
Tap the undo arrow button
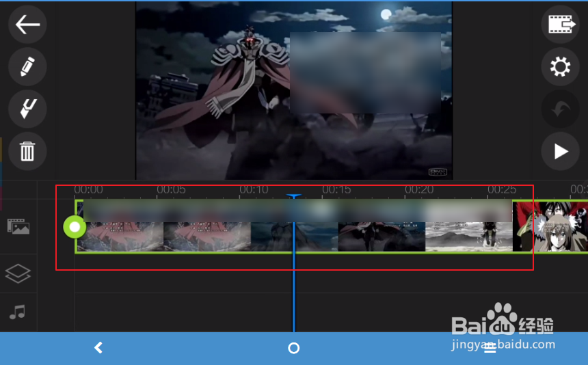(561, 109)
